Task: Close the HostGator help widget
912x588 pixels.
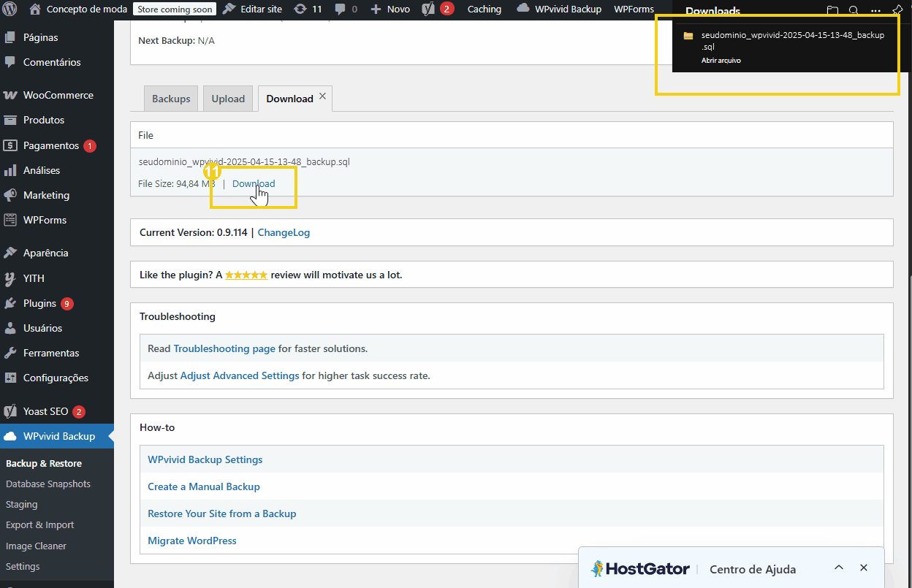Action: [x=864, y=568]
